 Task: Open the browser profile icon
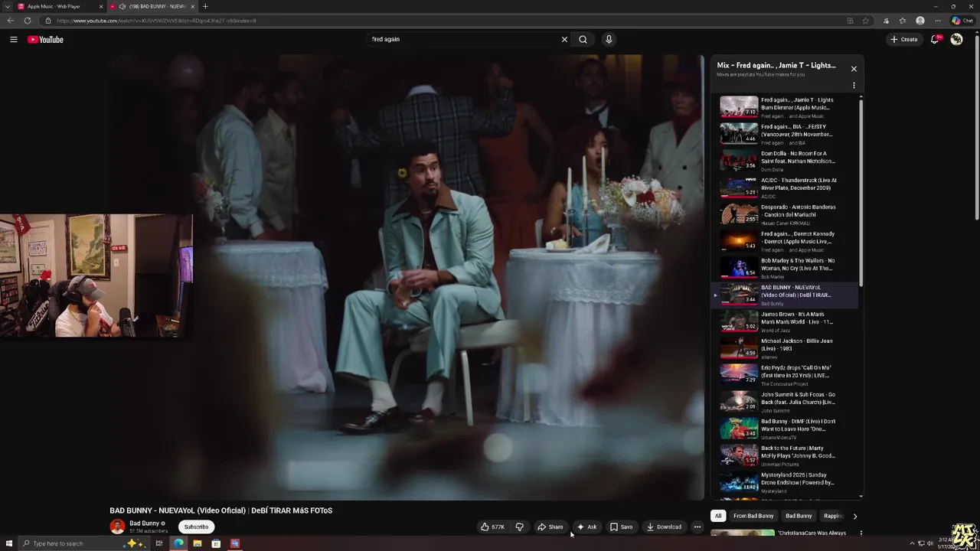click(920, 21)
